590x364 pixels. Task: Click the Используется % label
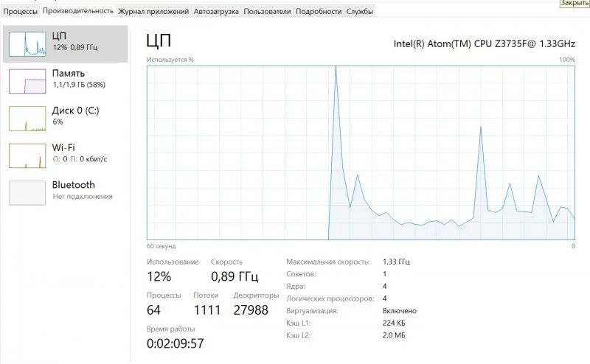point(170,60)
